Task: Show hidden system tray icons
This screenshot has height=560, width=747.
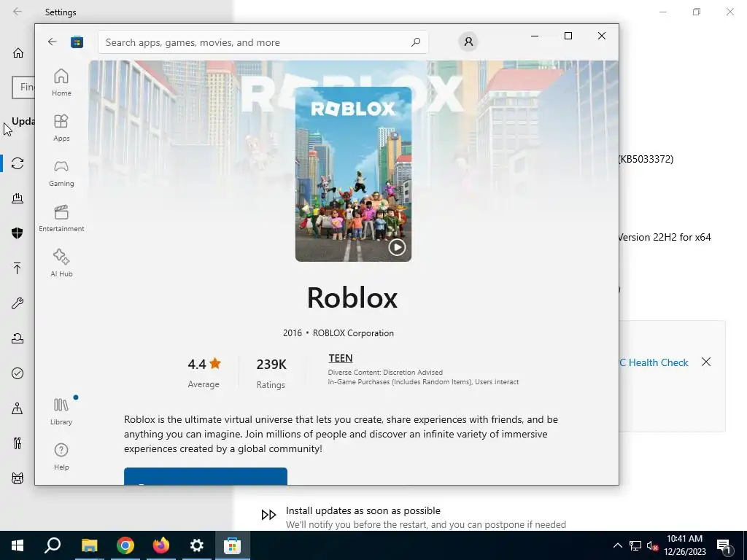Action: tap(617, 545)
